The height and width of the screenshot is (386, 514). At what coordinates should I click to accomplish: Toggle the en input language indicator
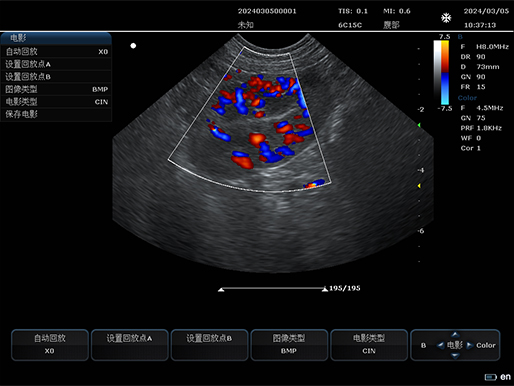pyautogui.click(x=505, y=377)
